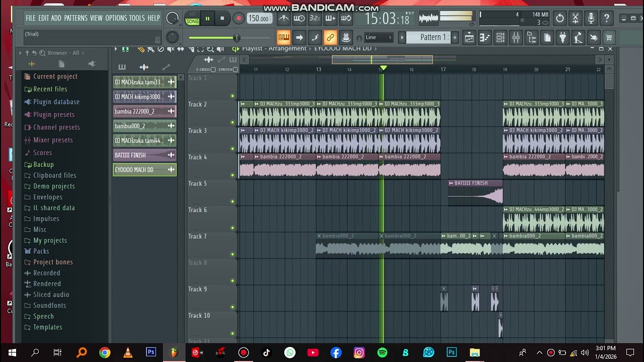Open Google Chrome from the taskbar
644x362 pixels.
tap(105, 352)
